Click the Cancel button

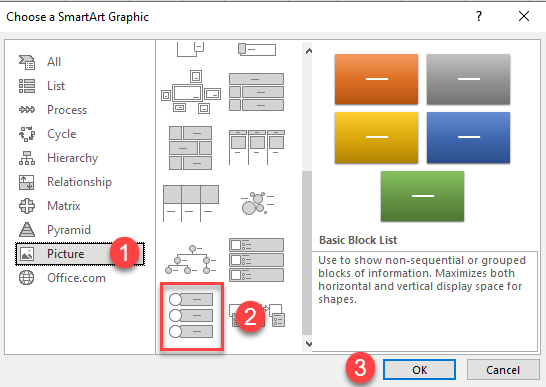[x=503, y=370]
